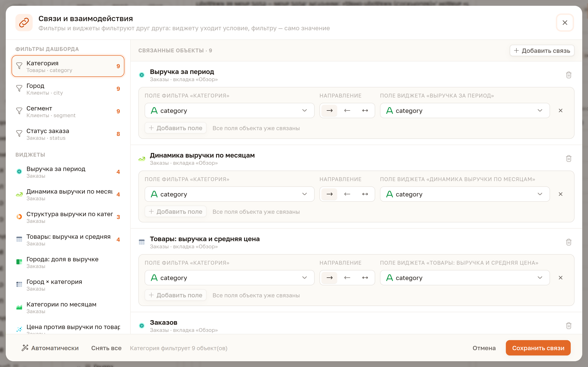Viewport: 588px width, 367px height.
Task: Set bidirectional direction for Выручка за период
Action: 365,110
